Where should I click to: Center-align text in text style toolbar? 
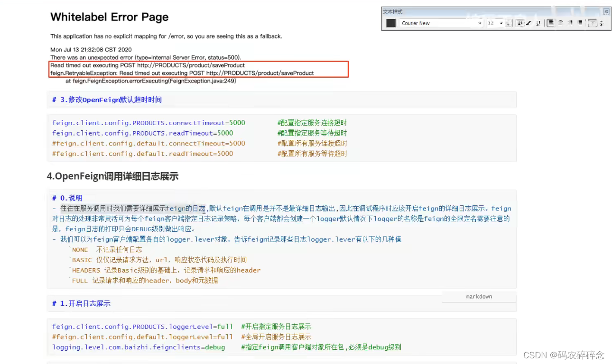click(x=560, y=23)
